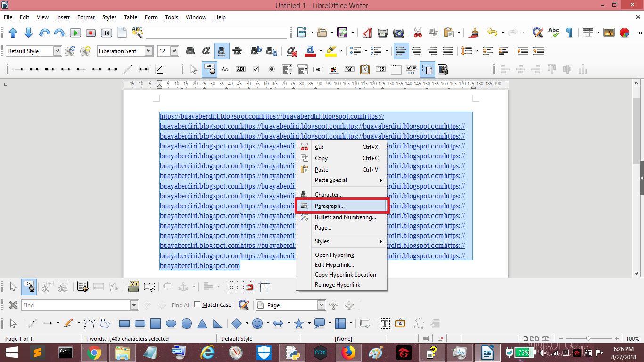
Task: Select the Smiley symbol shape tool
Action: click(257, 323)
